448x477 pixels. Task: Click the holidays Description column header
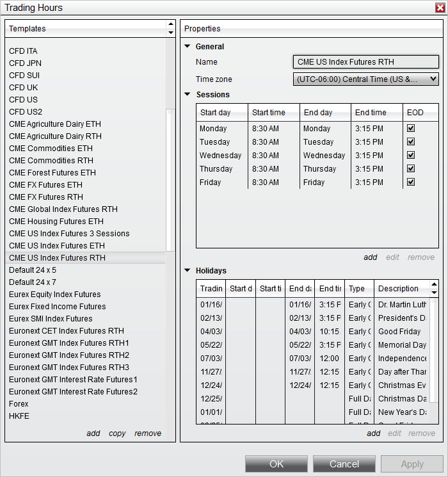402,288
